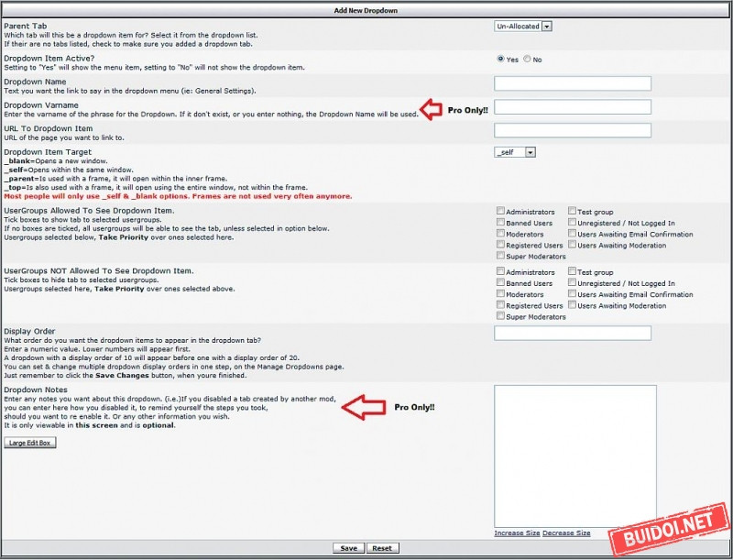The image size is (733, 560).
Task: Click the Display Order input field
Action: 572,333
